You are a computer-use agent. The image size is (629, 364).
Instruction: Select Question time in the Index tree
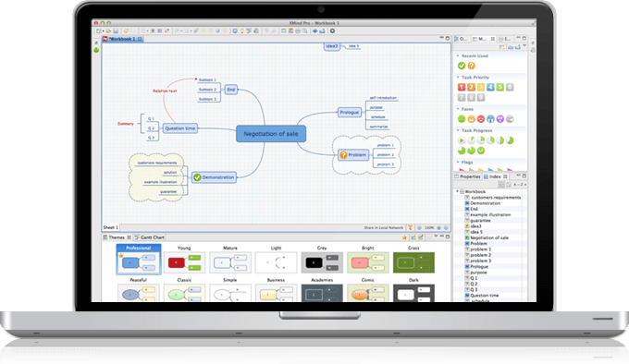tap(485, 296)
